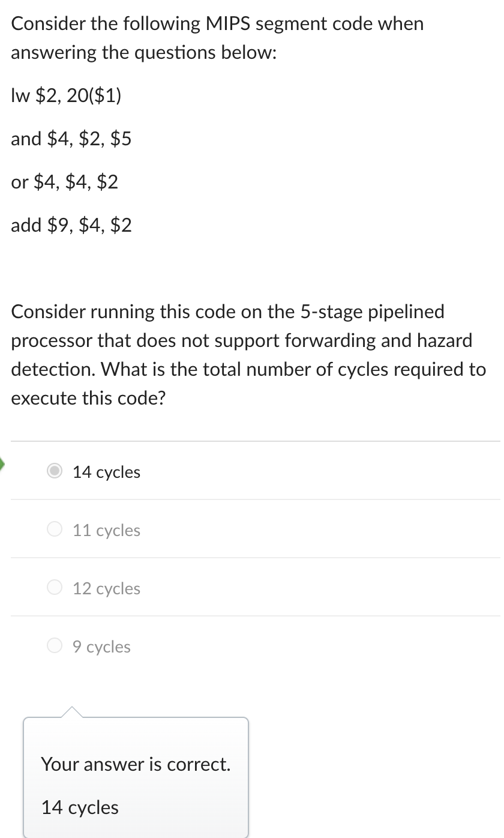Click the '14 cycles' answer option label
This screenshot has width=504, height=838.
click(107, 472)
